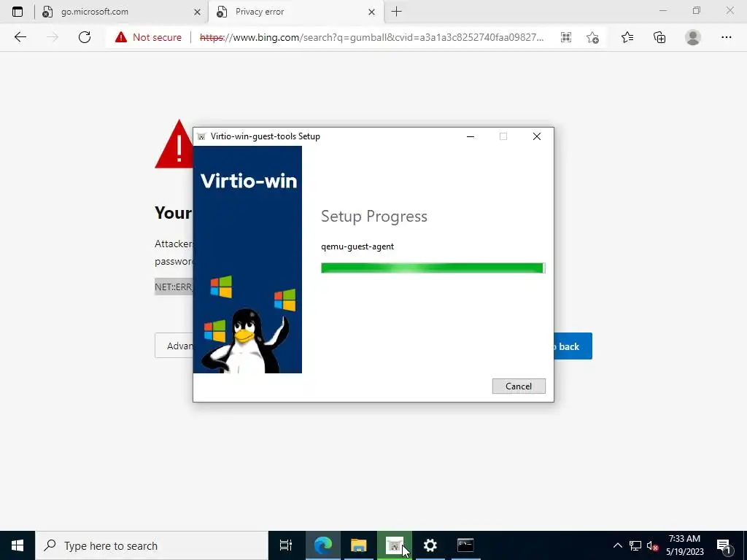
Task: Open Edge Settings and more menu
Action: click(726, 38)
